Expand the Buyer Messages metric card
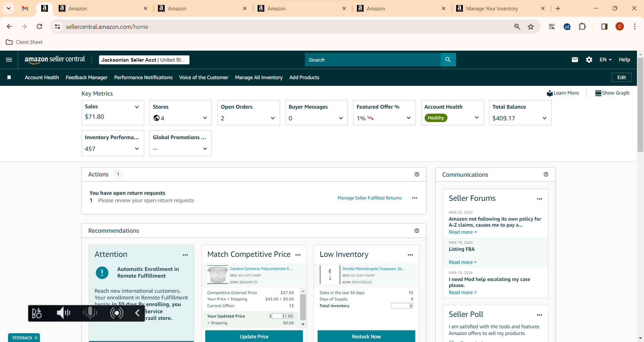The width and height of the screenshot is (644, 342). pos(341,118)
